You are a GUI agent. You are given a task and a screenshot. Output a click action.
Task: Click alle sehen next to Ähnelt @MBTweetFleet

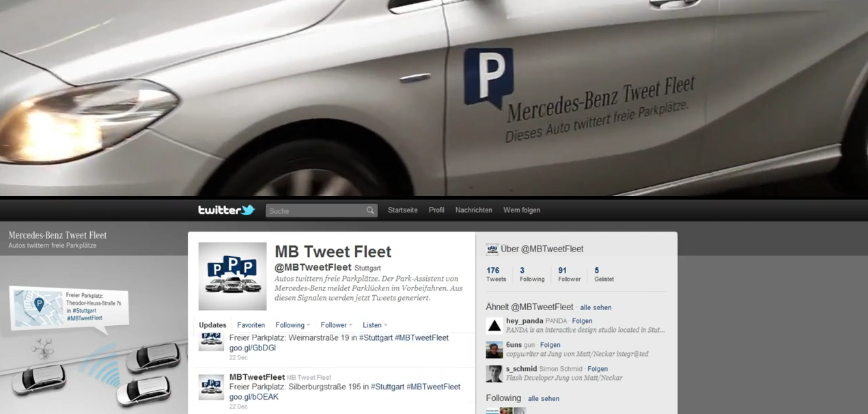click(596, 307)
